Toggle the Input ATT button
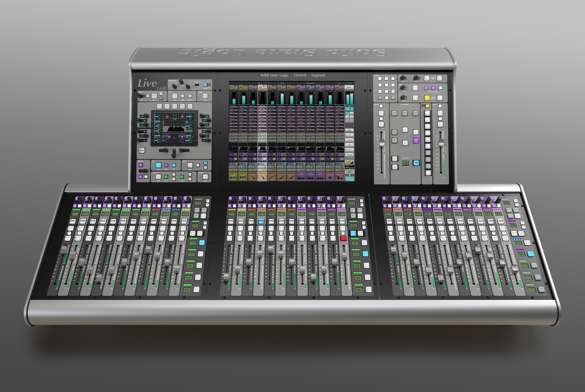 pos(161,98)
